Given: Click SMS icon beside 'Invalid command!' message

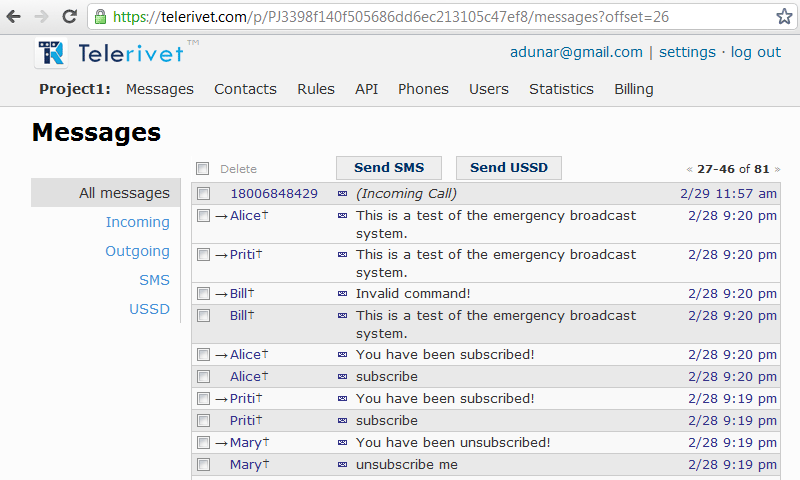Looking at the screenshot, I should click(342, 294).
